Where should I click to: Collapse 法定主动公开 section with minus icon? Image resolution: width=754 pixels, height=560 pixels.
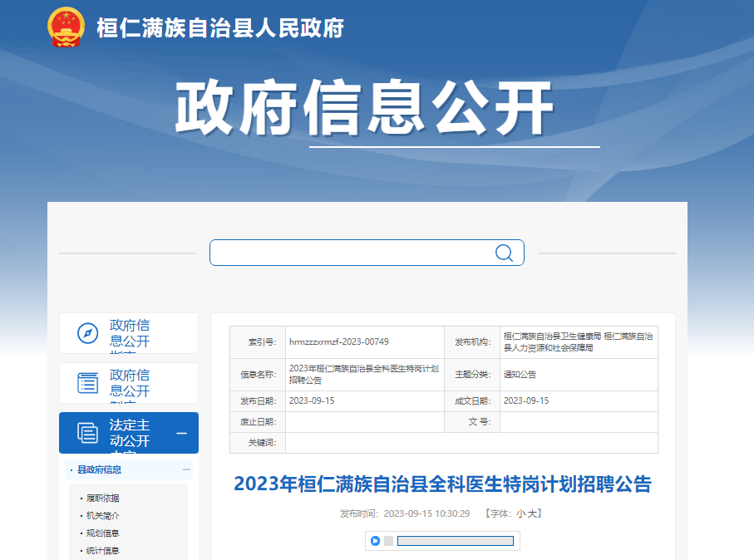coord(181,434)
